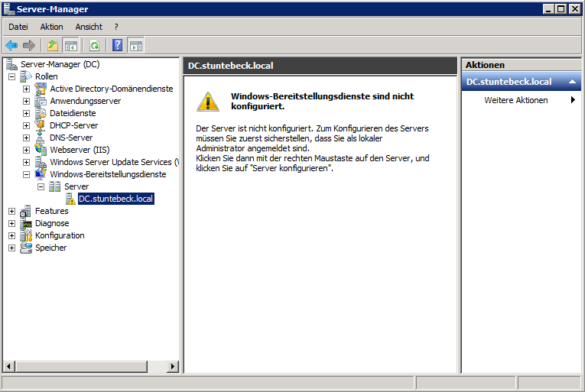The height and width of the screenshot is (392, 585).
Task: Collapse the DC.stuntebeck.local actions section arrow
Action: [x=572, y=82]
